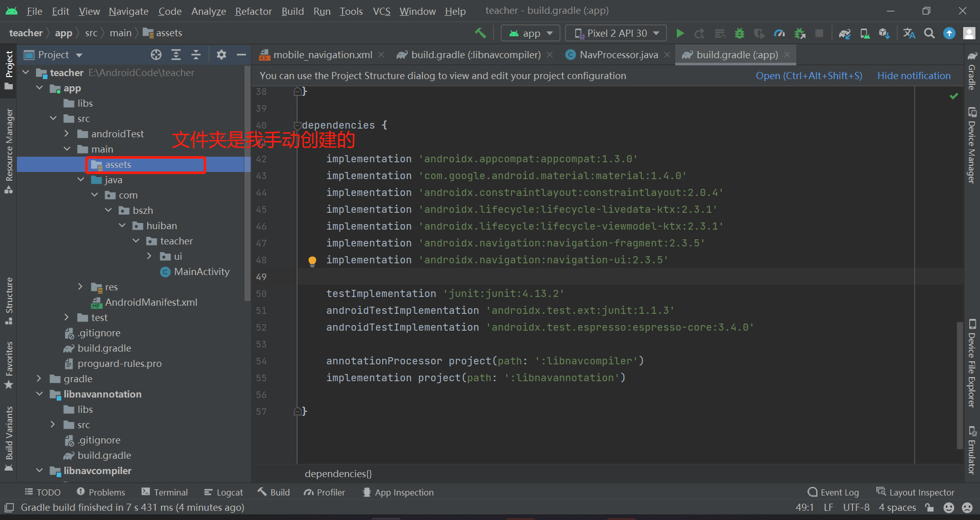This screenshot has height=520, width=980.
Task: Toggle the Project tool window sidebar button
Action: point(9,69)
